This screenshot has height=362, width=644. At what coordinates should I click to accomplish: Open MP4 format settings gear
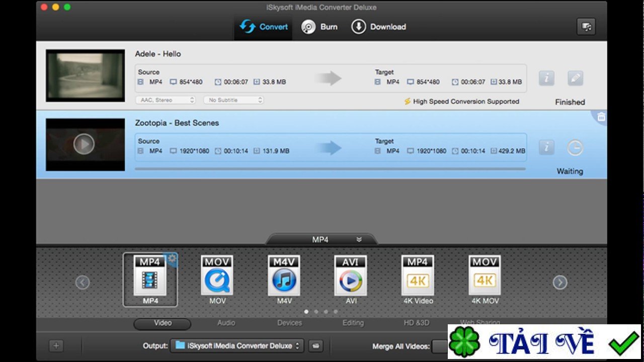pos(172,258)
